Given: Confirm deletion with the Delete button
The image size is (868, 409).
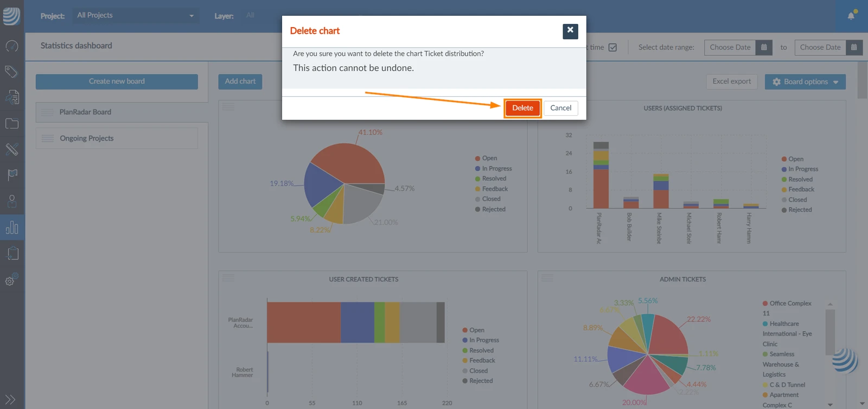Looking at the screenshot, I should pyautogui.click(x=522, y=108).
